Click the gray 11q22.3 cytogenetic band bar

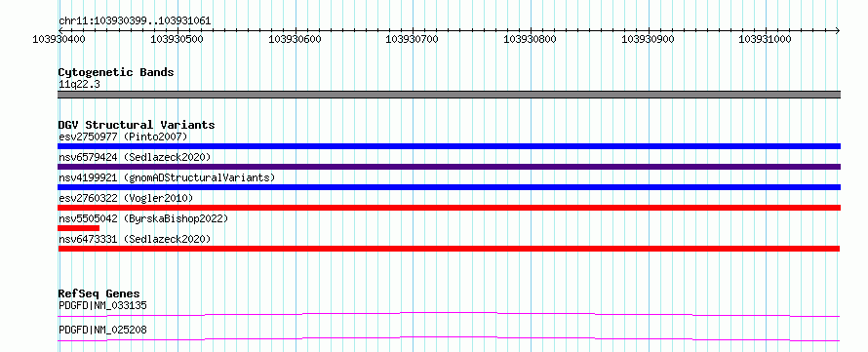(449, 95)
